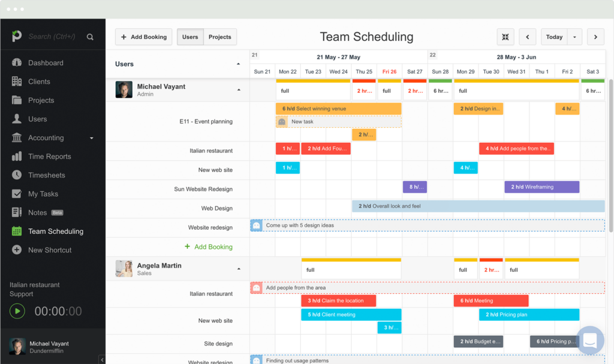Toggle the Users column sort arrow
Image resolution: width=614 pixels, height=364 pixels.
coord(238,64)
